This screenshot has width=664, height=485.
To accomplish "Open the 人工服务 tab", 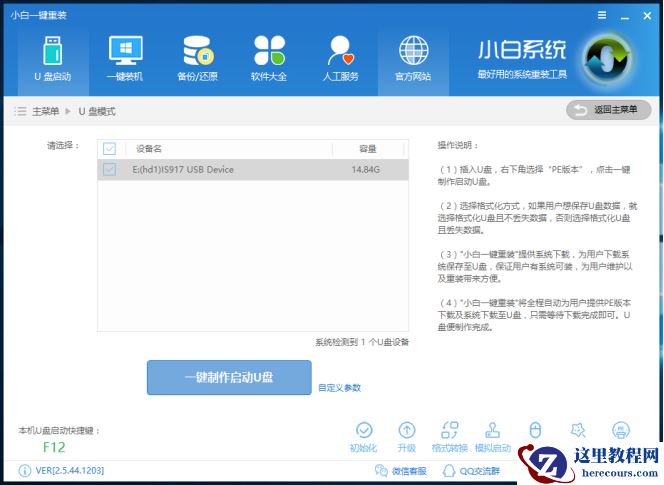I will tap(341, 59).
